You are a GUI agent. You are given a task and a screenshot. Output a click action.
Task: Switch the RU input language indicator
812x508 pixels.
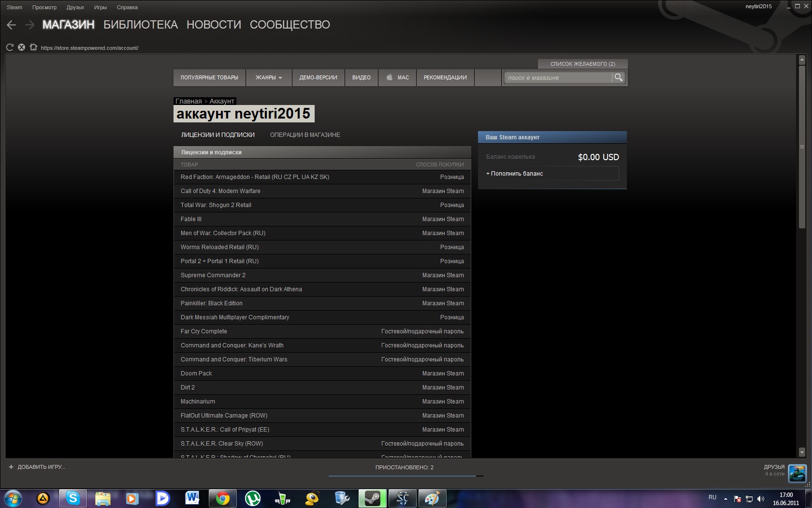point(712,497)
